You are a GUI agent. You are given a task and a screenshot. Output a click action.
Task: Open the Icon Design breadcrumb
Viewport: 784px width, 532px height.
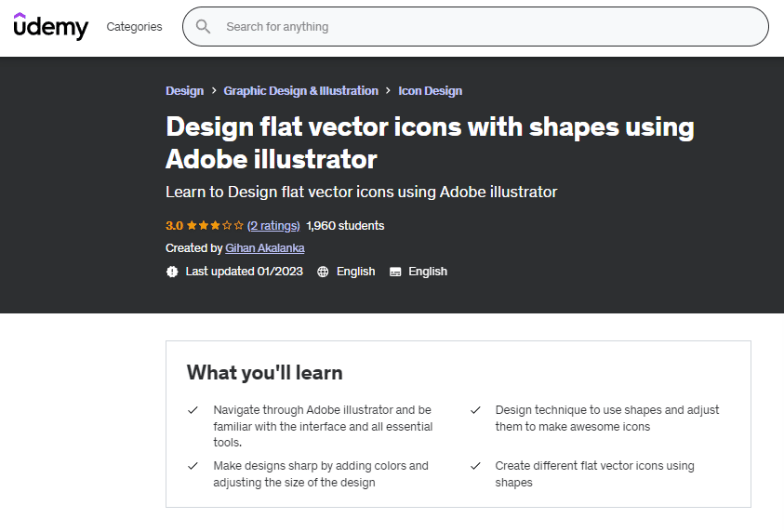click(x=430, y=91)
